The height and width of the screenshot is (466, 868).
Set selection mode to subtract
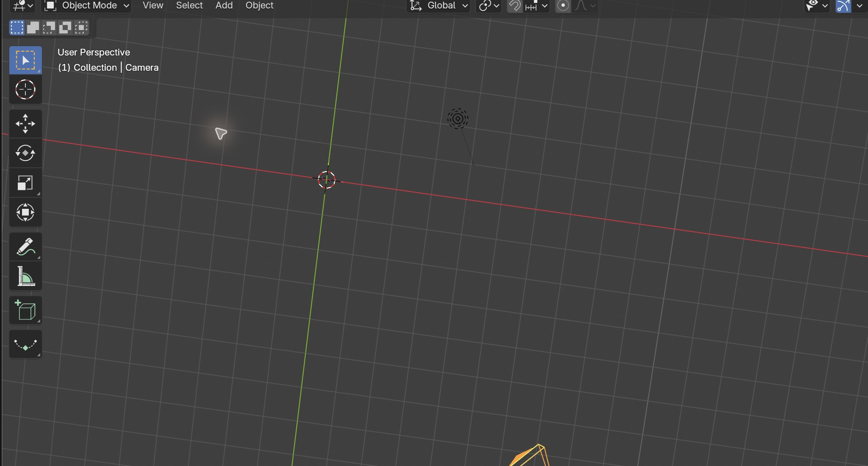tap(49, 28)
